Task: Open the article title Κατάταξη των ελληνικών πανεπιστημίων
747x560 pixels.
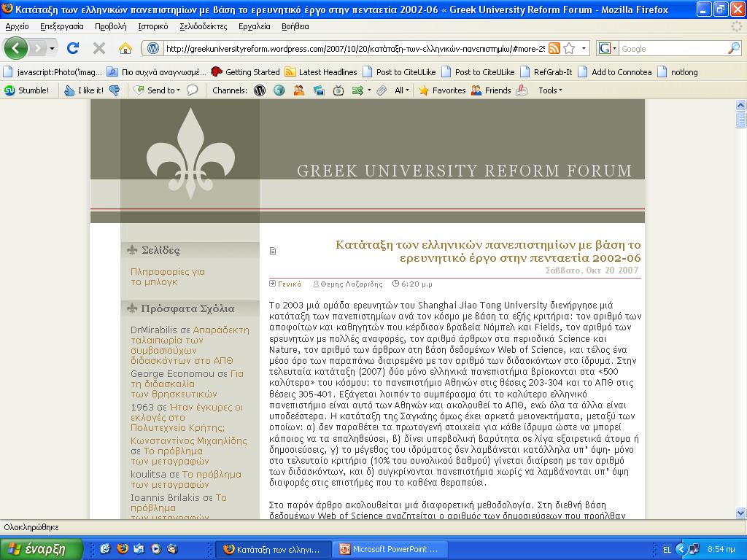Action: click(488, 251)
